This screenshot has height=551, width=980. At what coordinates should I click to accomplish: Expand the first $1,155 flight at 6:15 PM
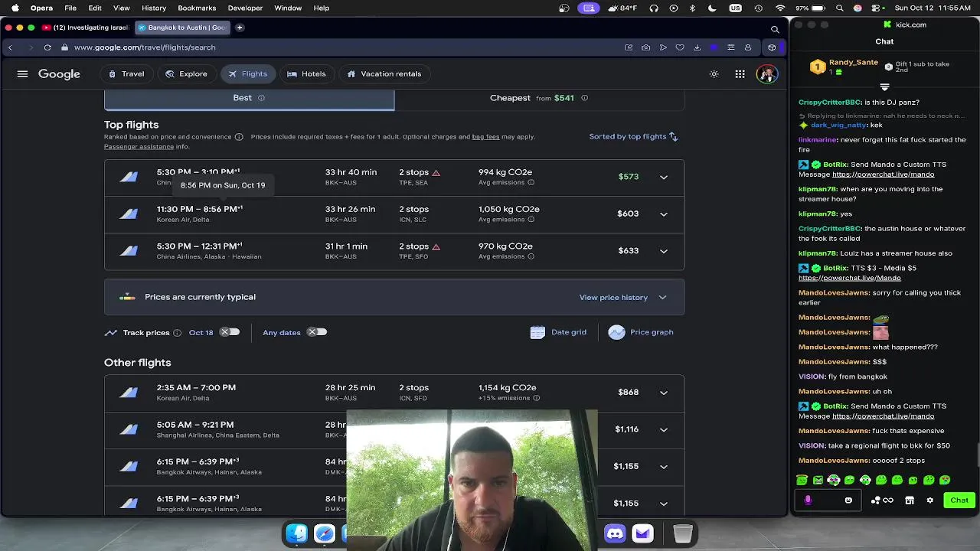664,466
